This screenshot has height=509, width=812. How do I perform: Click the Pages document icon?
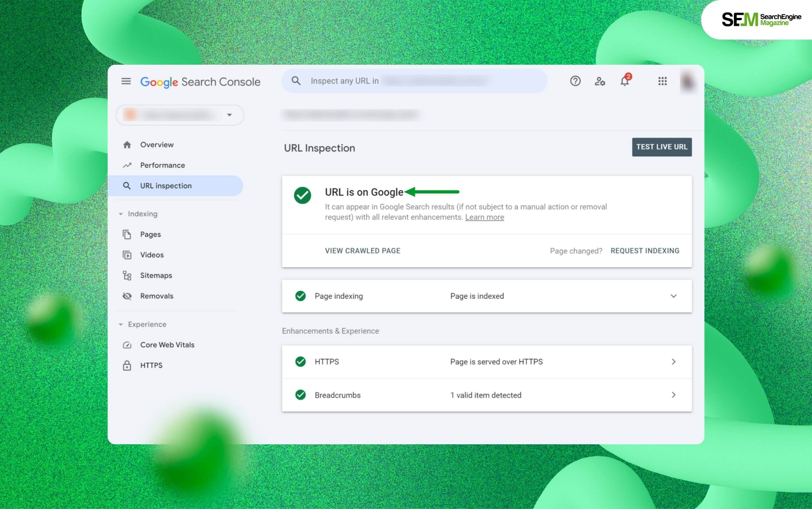point(127,234)
